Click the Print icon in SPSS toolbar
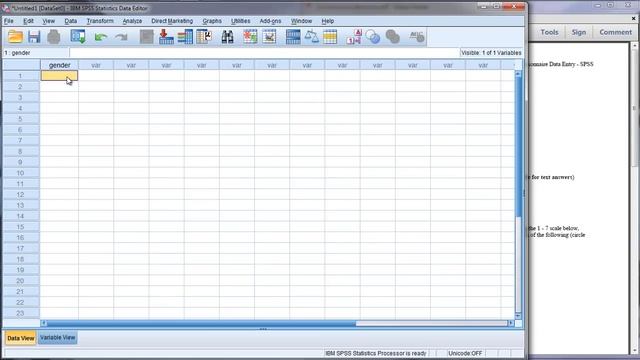Screen dimensions: 640x360 pyautogui.click(x=54, y=37)
